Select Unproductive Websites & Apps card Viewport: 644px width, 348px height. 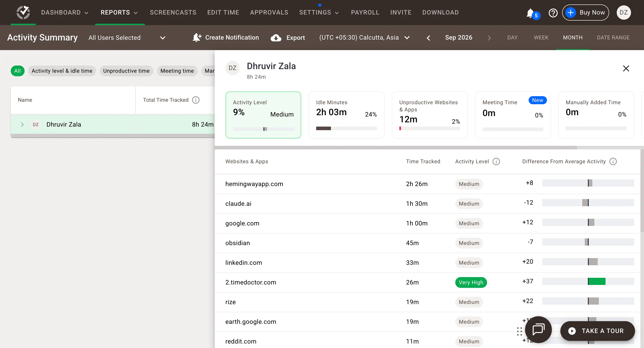point(430,115)
